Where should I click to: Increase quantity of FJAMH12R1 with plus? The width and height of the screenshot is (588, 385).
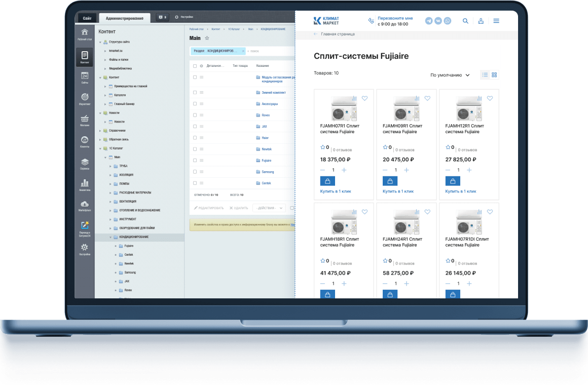pyautogui.click(x=469, y=170)
